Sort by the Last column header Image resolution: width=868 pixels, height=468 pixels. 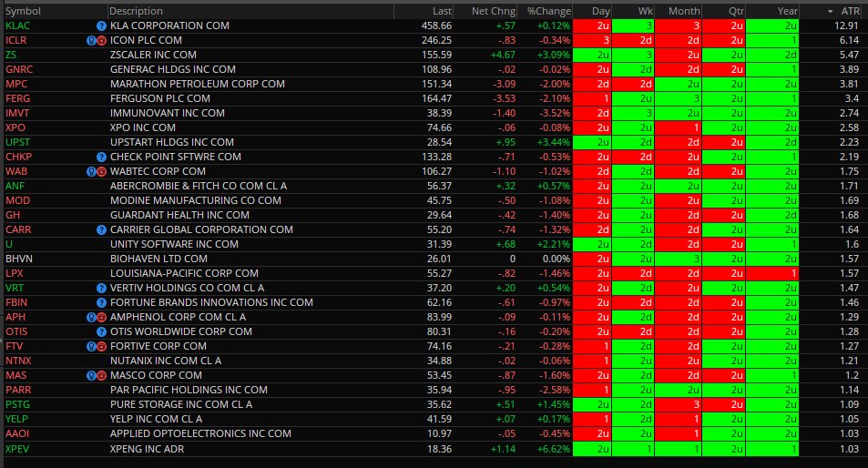(442, 11)
